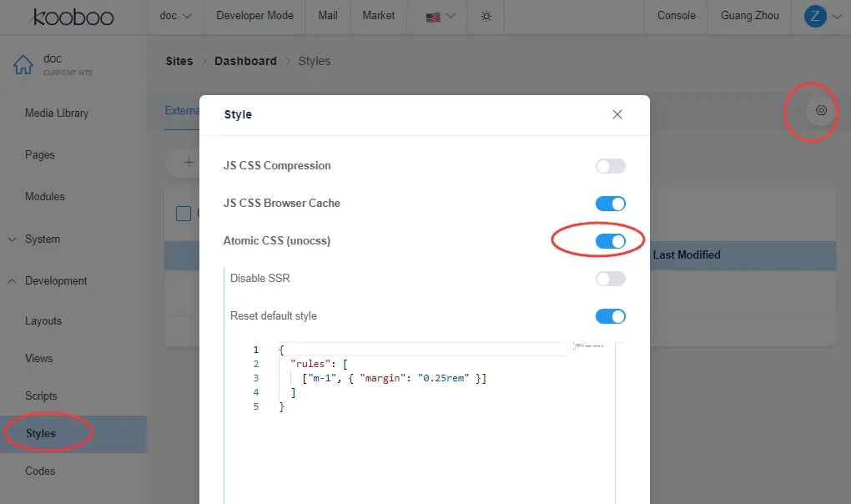Click the plus add icon
Viewport: 851px width, 504px height.
tap(189, 163)
